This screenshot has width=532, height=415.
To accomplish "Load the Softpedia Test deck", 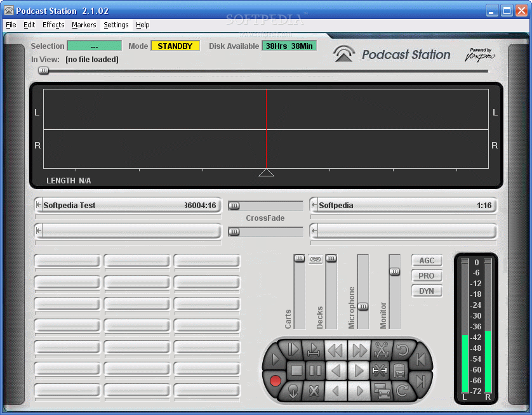I will click(128, 205).
